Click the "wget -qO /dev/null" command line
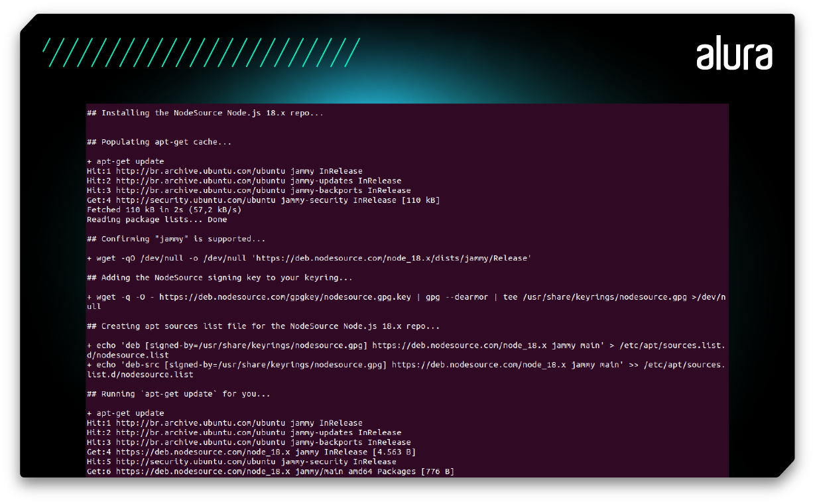Image resolution: width=815 pixels, height=504 pixels. coord(309,258)
